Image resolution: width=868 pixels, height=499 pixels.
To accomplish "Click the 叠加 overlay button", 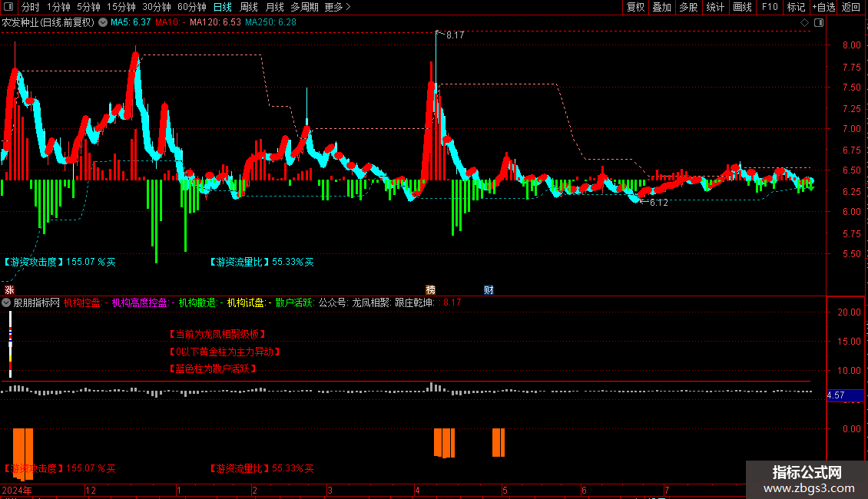I will [661, 7].
